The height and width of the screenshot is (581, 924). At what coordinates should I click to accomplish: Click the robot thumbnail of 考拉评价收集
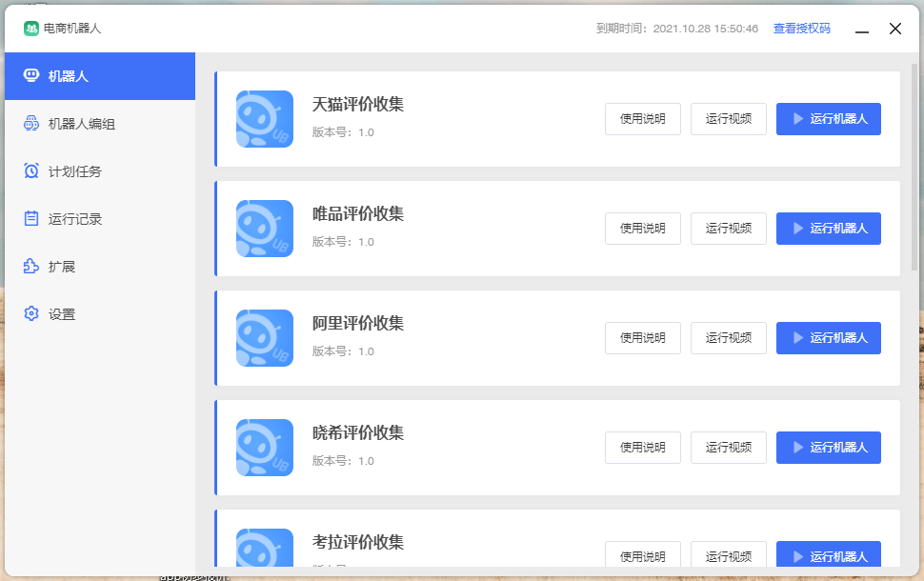(265, 548)
